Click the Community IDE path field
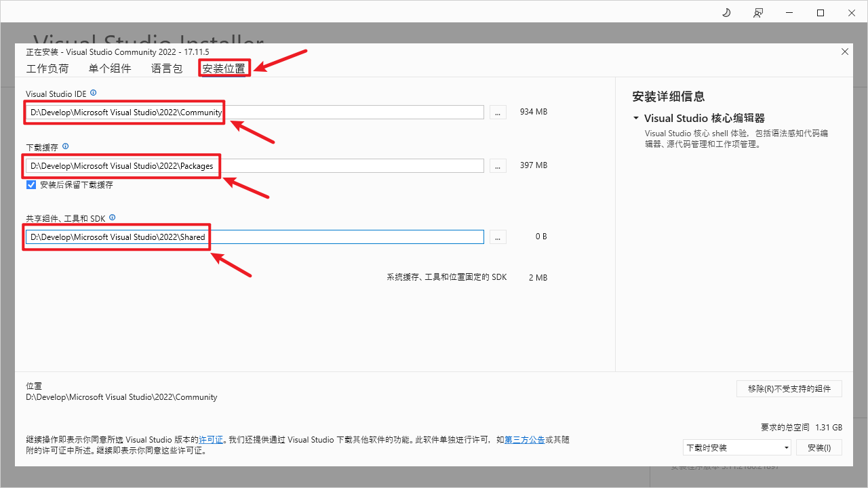 pyautogui.click(x=255, y=112)
